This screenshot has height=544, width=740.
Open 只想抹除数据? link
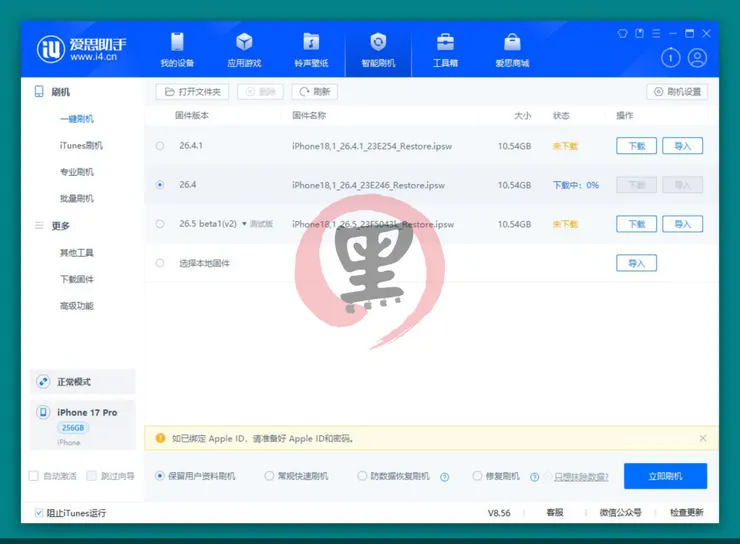tap(581, 477)
